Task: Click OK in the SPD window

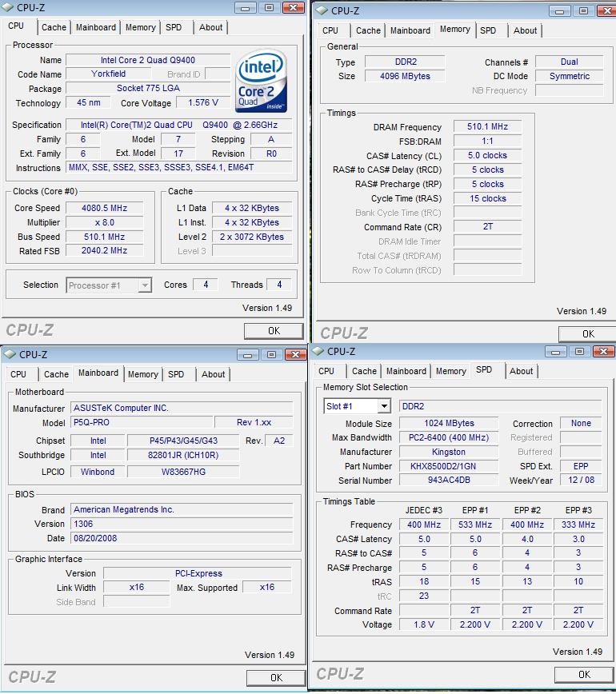Action: point(584,675)
